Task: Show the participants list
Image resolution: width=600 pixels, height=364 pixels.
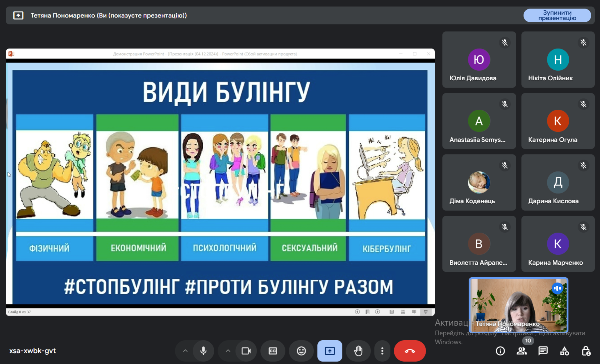Action: pyautogui.click(x=522, y=351)
